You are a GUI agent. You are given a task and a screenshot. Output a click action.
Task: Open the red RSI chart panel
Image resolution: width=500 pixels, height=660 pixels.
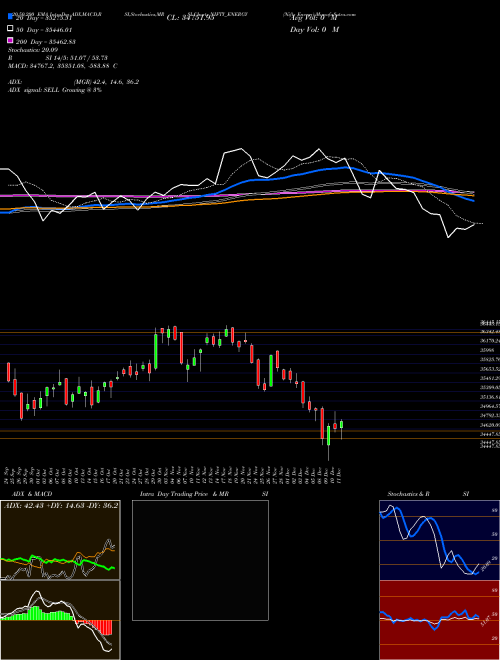click(x=439, y=620)
